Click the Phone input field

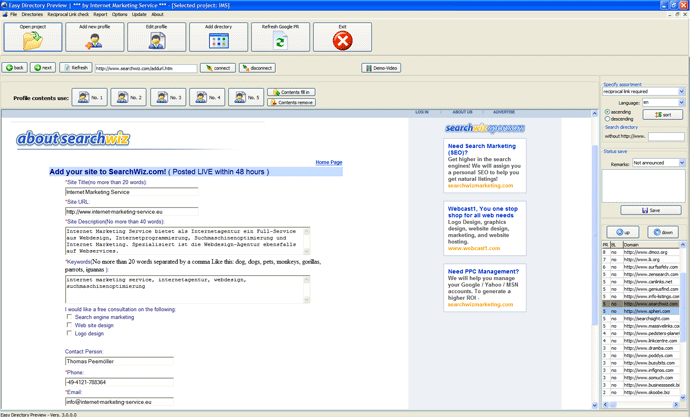point(119,382)
